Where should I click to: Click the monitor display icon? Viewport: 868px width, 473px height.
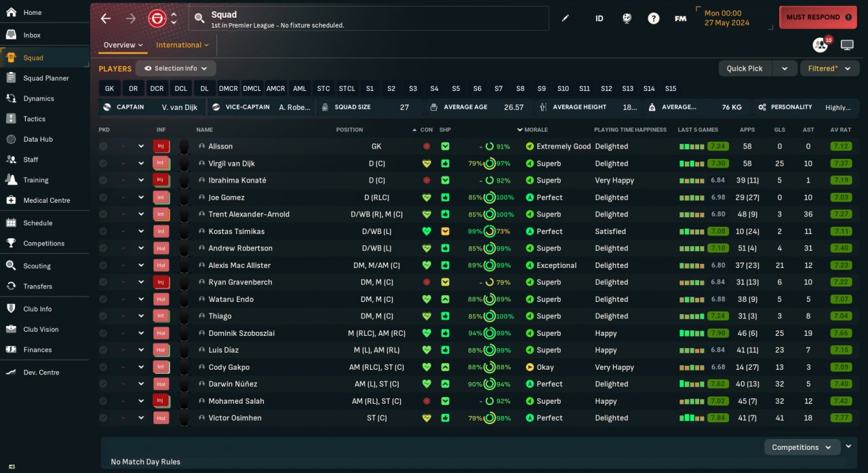847,45
